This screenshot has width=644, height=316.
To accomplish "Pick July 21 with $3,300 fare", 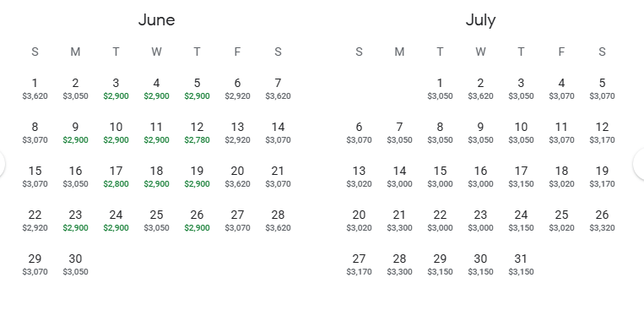I will point(399,221).
